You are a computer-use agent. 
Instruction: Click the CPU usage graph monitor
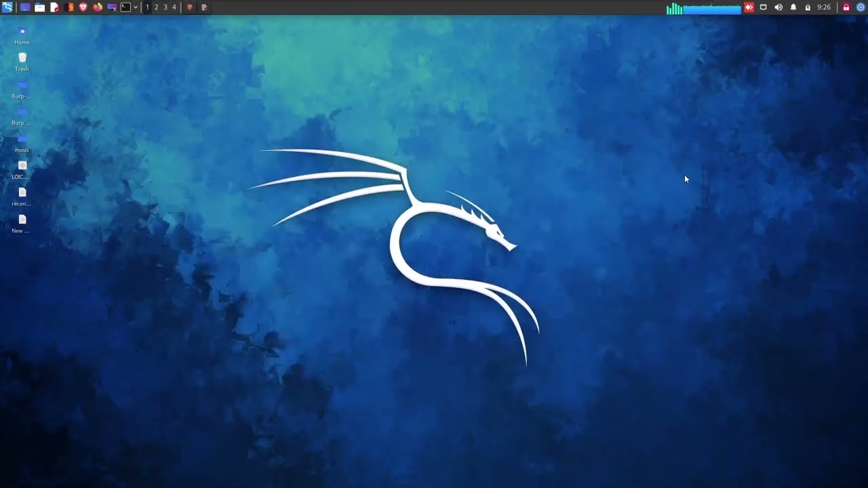click(x=704, y=8)
